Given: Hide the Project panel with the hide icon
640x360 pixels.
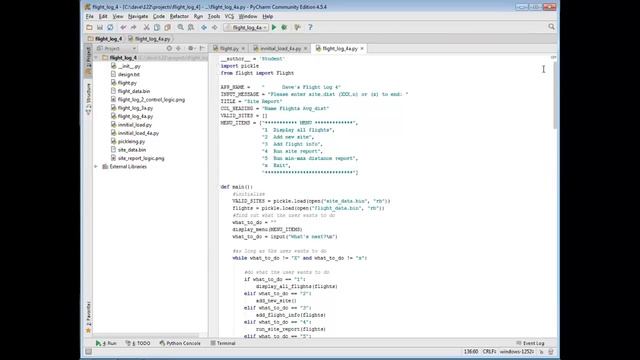Looking at the screenshot, I should coord(202,48).
